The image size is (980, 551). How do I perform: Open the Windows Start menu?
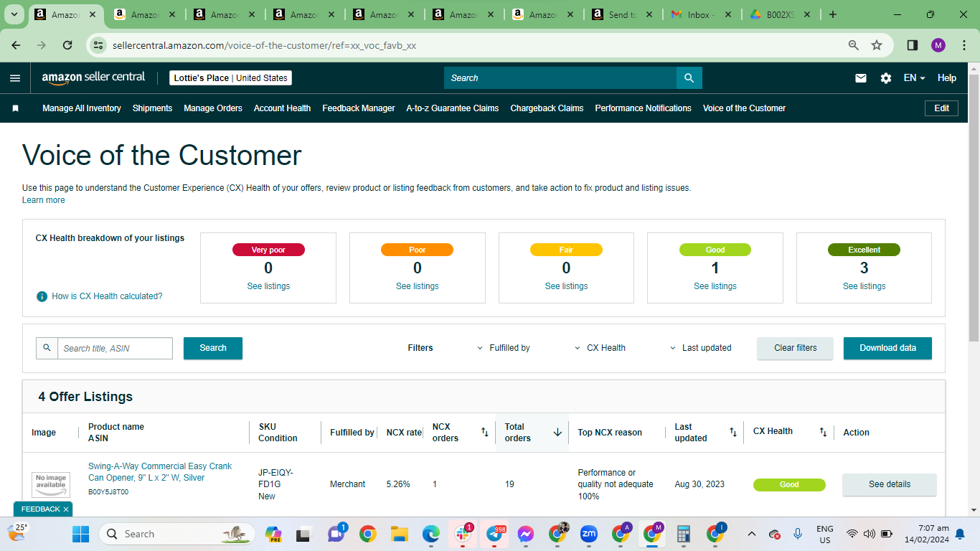point(80,534)
